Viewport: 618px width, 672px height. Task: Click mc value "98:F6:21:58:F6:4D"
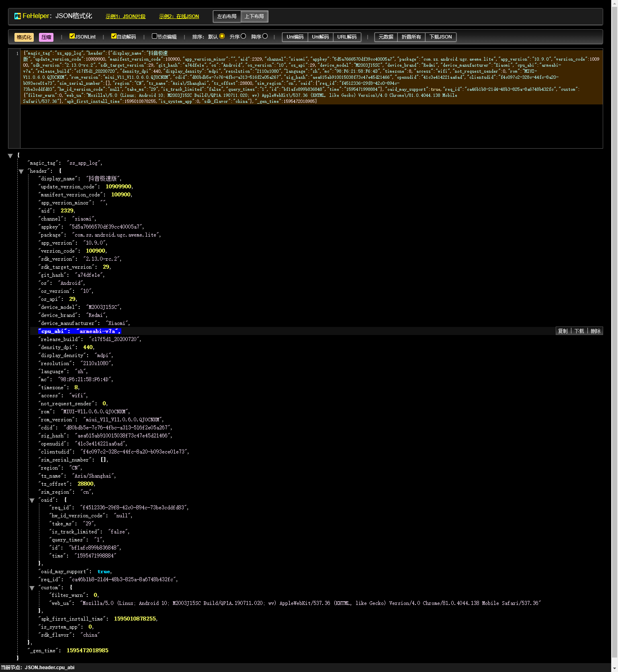84,380
